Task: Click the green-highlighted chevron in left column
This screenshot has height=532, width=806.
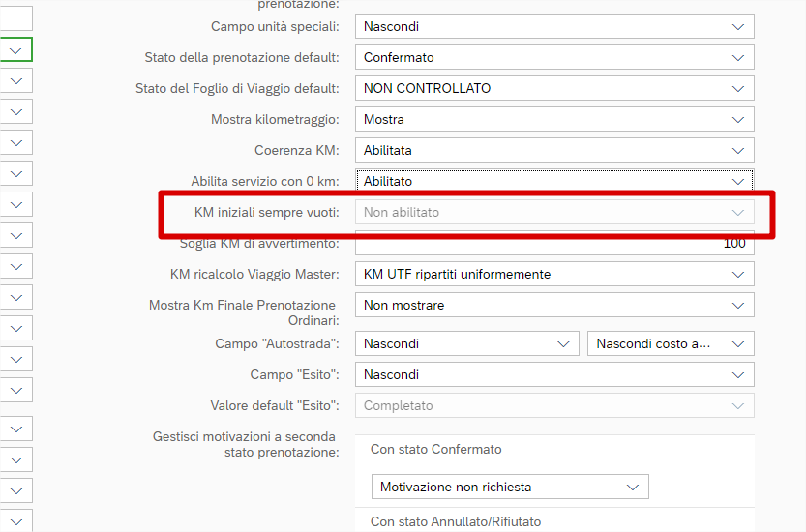Action: tap(16, 49)
